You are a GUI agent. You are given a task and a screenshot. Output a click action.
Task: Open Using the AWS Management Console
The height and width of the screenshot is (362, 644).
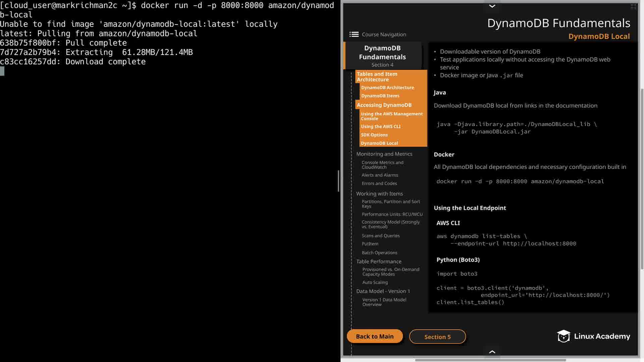point(391,116)
